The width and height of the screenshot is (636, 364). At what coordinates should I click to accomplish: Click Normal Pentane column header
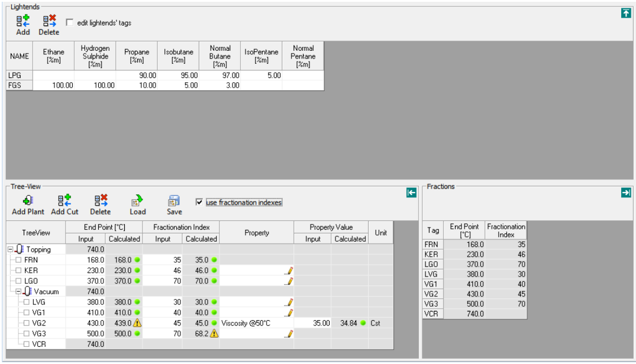point(303,56)
